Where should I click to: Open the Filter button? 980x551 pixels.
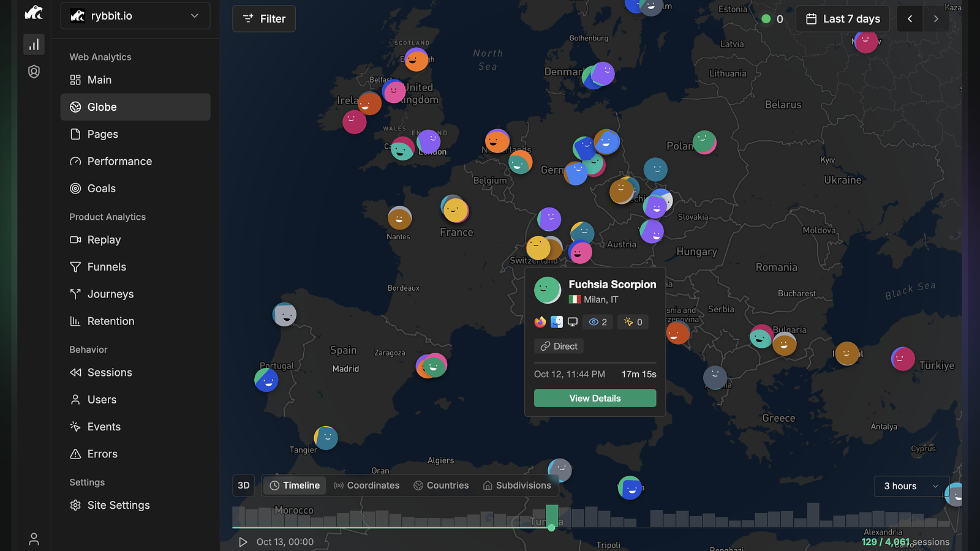coord(264,19)
